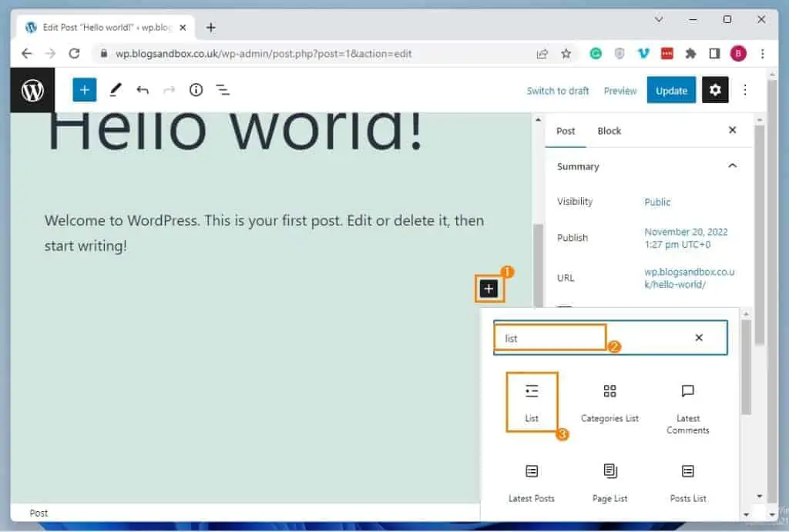This screenshot has width=789, height=532.
Task: Insert the List block
Action: pyautogui.click(x=532, y=402)
